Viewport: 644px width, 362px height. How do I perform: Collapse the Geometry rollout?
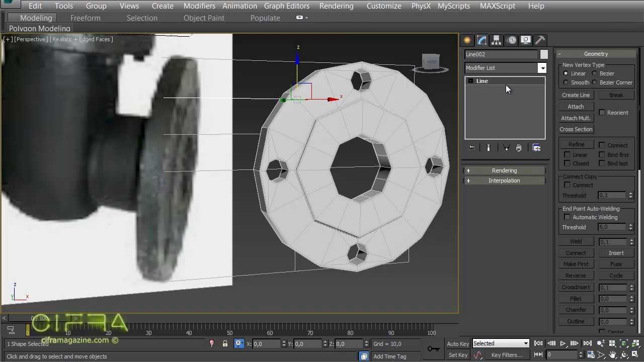596,54
